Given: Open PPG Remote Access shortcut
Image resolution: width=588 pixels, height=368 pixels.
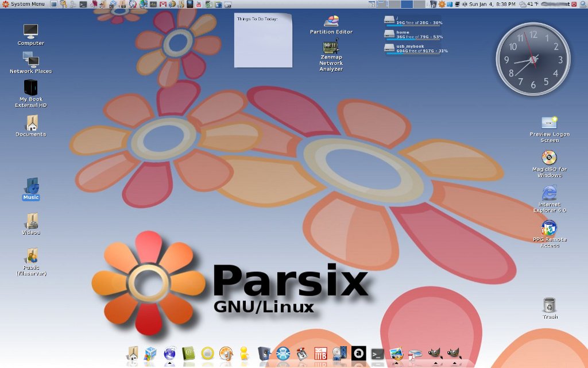Looking at the screenshot, I should (x=550, y=233).
